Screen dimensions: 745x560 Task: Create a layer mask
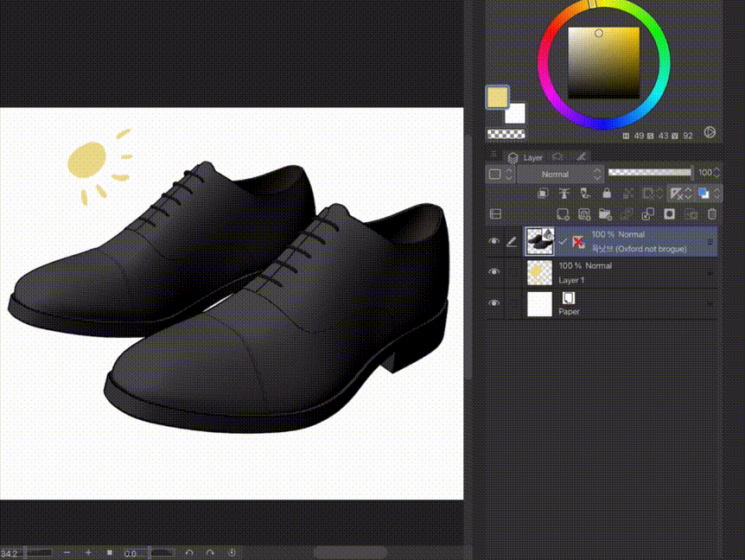[x=670, y=214]
